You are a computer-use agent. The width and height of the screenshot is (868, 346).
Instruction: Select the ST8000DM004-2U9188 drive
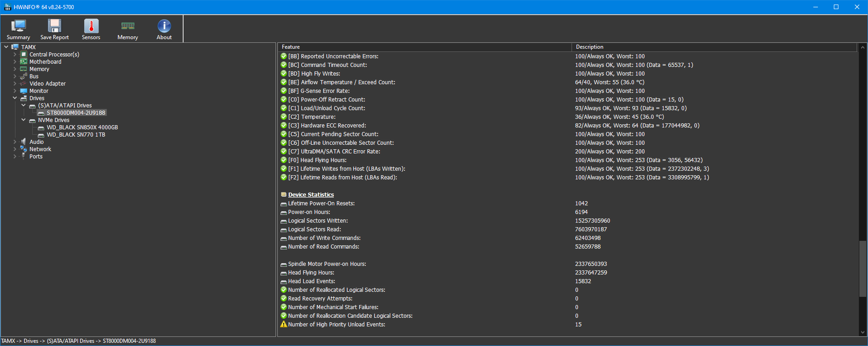tap(76, 112)
